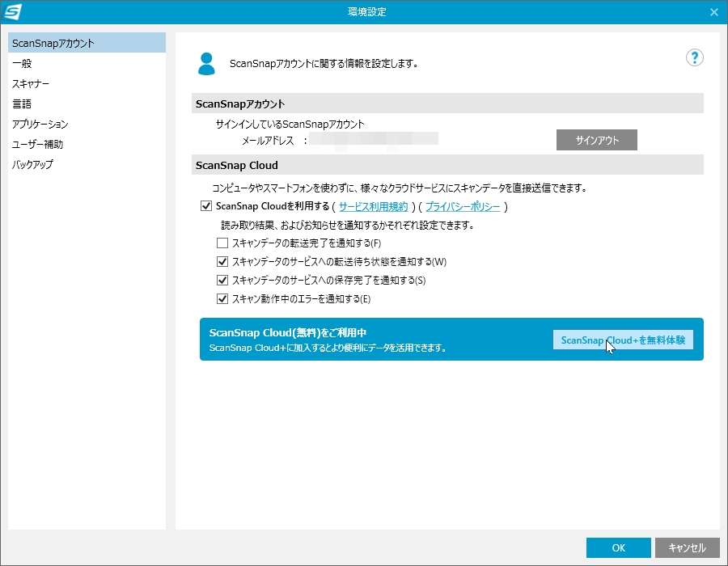Click the キャンセル button
This screenshot has width=728, height=566.
tap(687, 548)
